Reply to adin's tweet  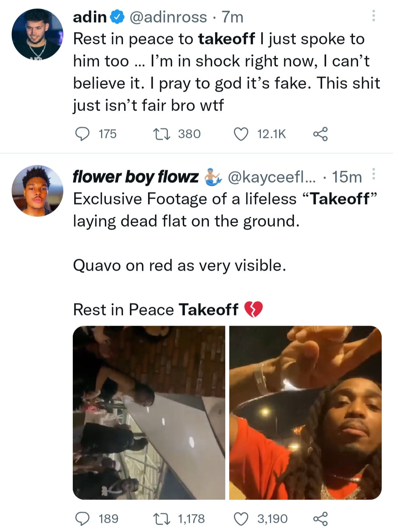coord(82,134)
